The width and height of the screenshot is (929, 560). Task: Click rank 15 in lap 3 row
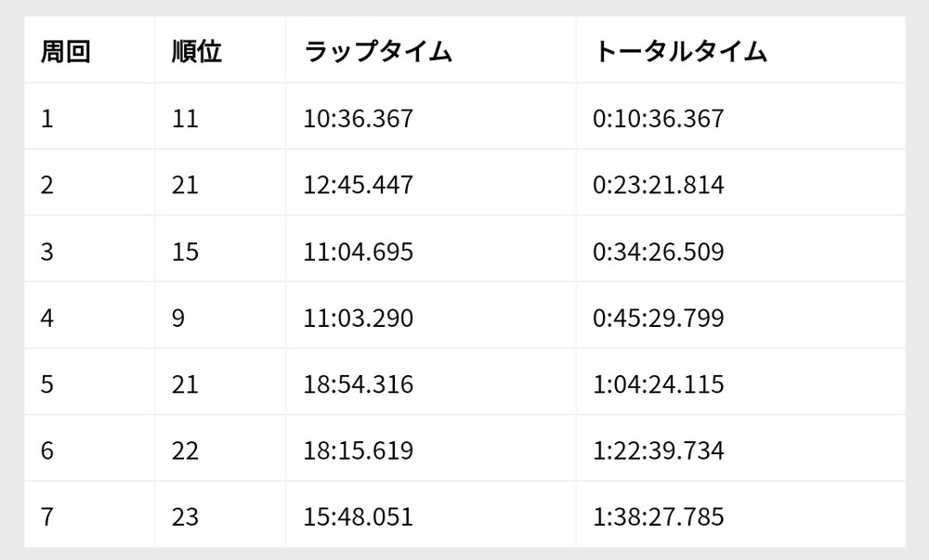(x=185, y=252)
